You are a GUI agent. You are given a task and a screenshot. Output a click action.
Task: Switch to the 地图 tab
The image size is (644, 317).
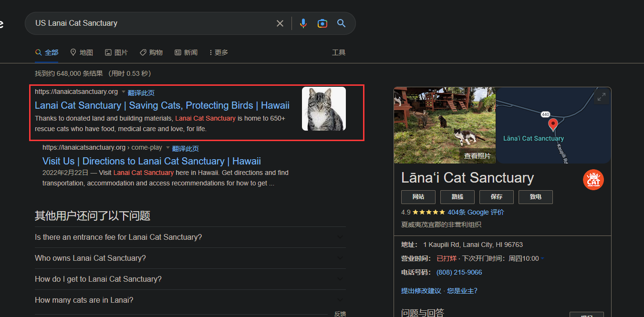[82, 52]
